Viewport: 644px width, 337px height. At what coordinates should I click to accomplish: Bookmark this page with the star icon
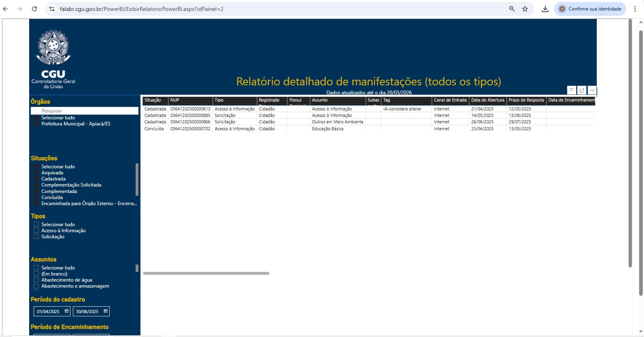click(525, 9)
